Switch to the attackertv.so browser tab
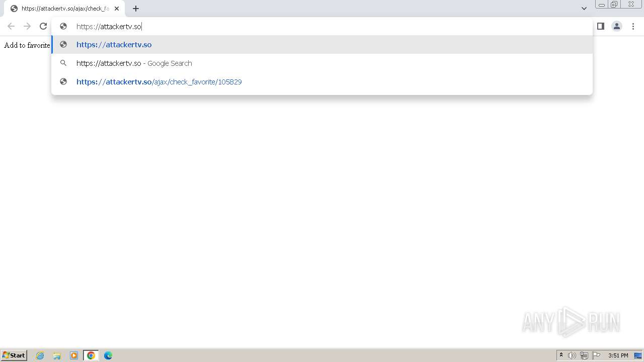 (64, 9)
